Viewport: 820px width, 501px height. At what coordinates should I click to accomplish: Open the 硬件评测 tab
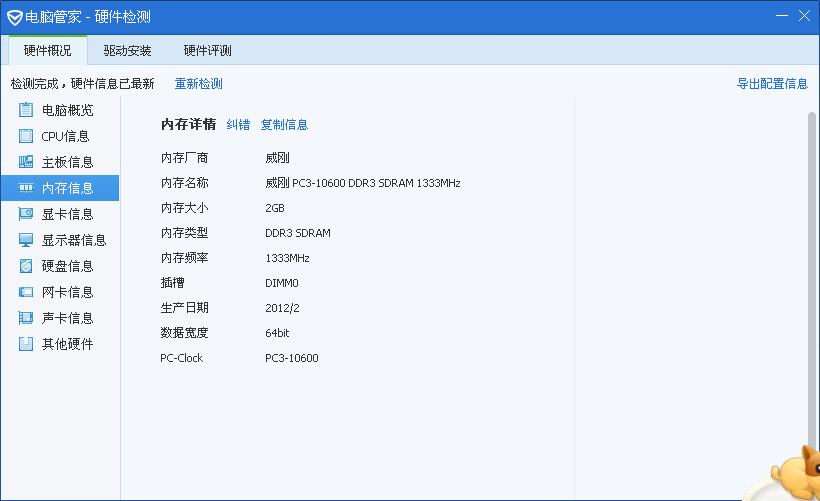tap(208, 51)
